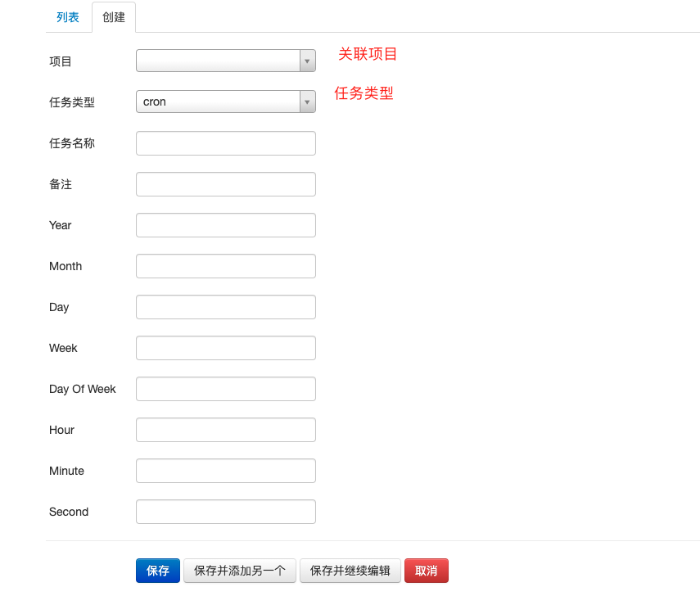Click the Hour input field
Image resolution: width=700 pixels, height=596 pixels.
click(225, 430)
